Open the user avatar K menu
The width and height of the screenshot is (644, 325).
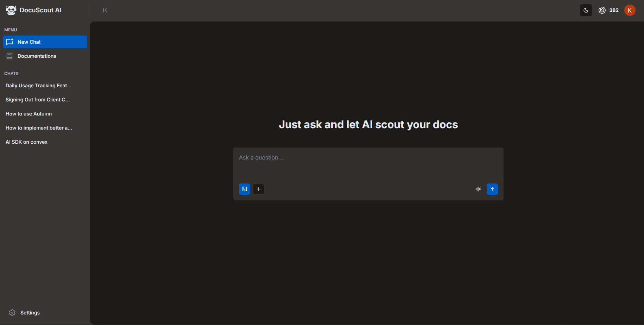[x=630, y=10]
